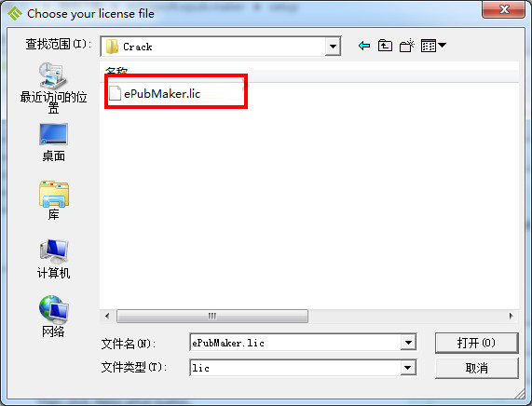Open Computer (计算机) in sidebar
This screenshot has width=532, height=406.
pos(53,259)
